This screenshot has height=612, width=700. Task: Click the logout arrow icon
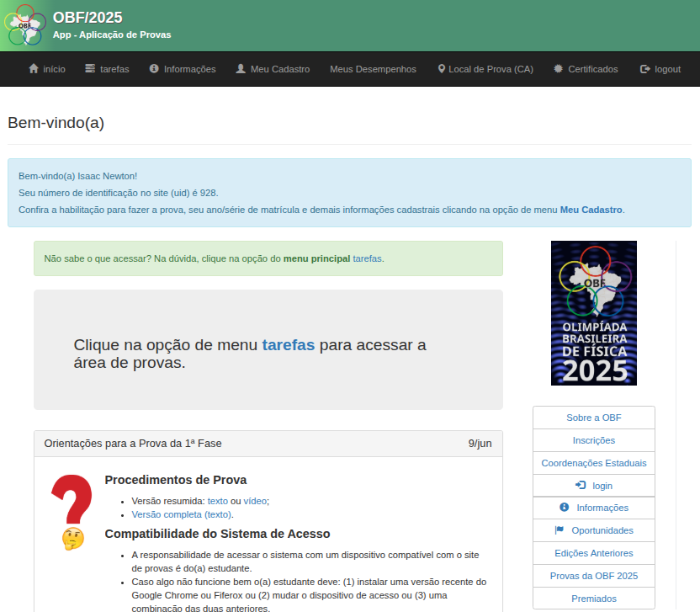[x=645, y=69]
